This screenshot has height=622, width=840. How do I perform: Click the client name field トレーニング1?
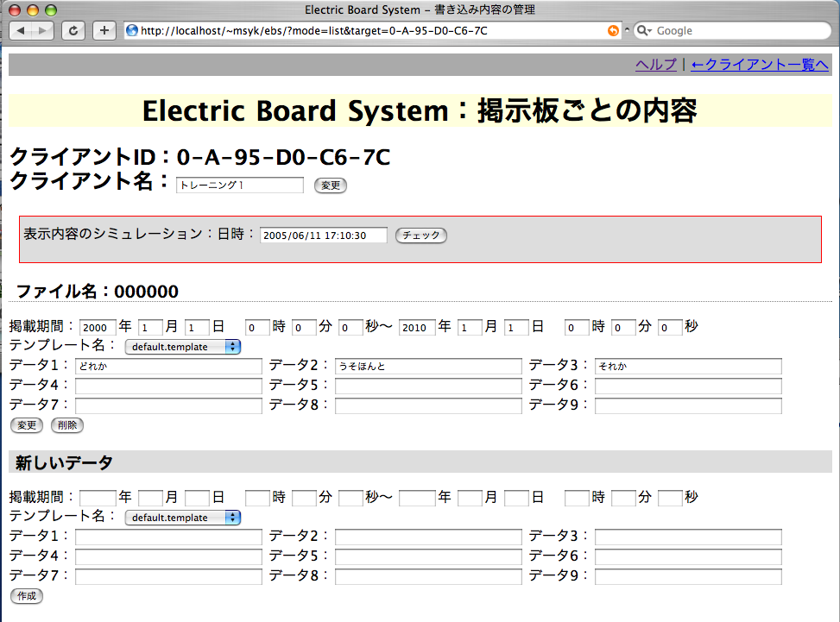(x=240, y=185)
